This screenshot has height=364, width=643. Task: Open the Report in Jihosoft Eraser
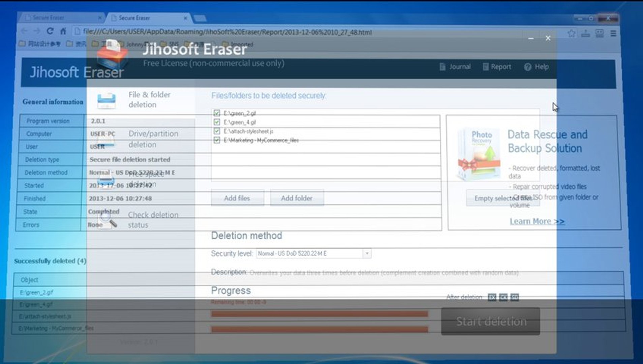tap(497, 67)
